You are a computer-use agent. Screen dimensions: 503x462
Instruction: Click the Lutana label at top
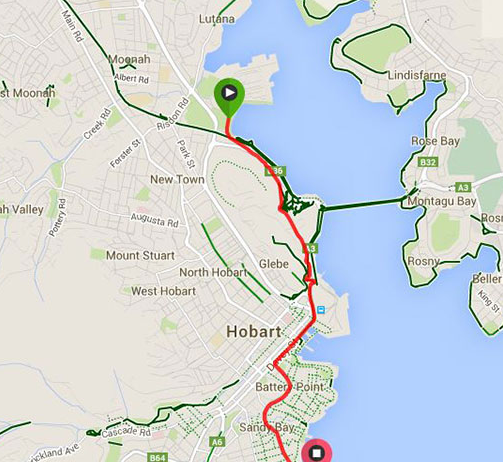[x=217, y=19]
